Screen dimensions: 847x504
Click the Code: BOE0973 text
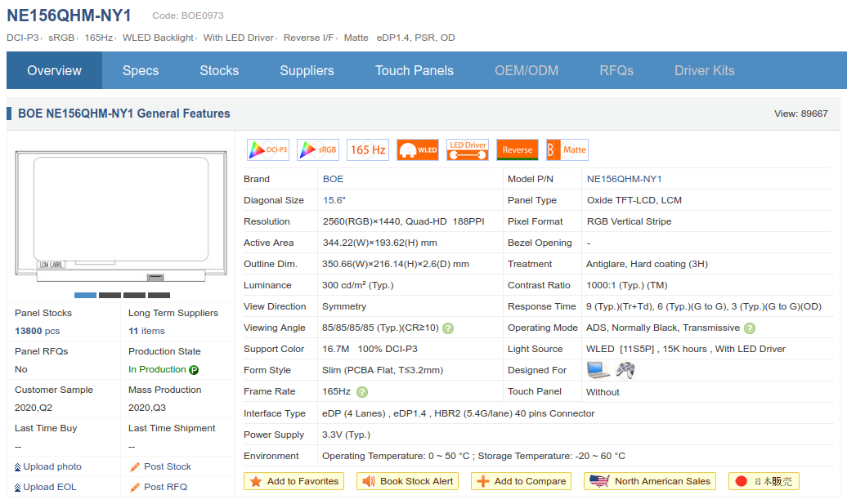188,16
